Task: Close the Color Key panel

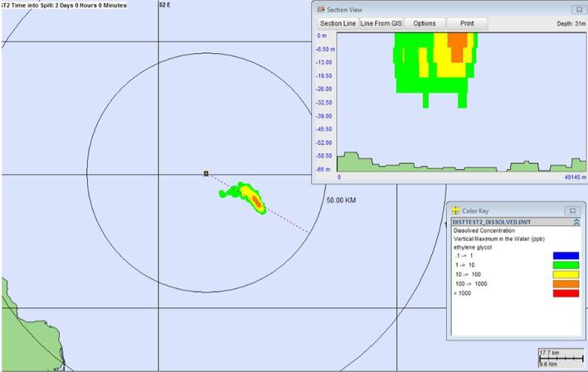Action: (x=571, y=210)
